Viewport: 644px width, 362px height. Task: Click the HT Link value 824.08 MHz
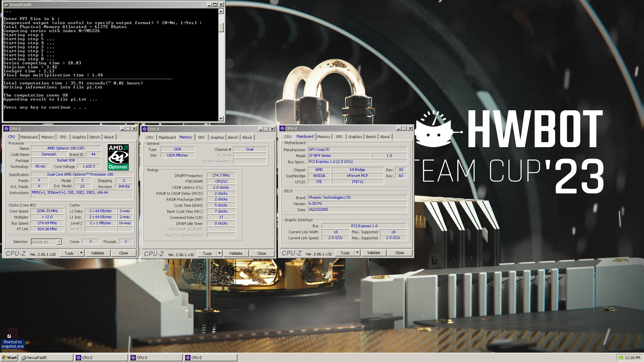(47, 229)
